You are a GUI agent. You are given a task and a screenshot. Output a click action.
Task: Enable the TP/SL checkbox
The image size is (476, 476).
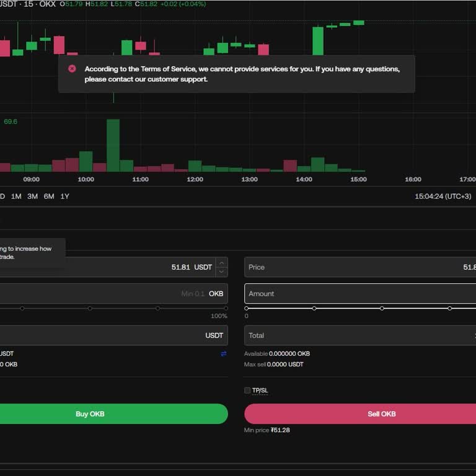247,390
